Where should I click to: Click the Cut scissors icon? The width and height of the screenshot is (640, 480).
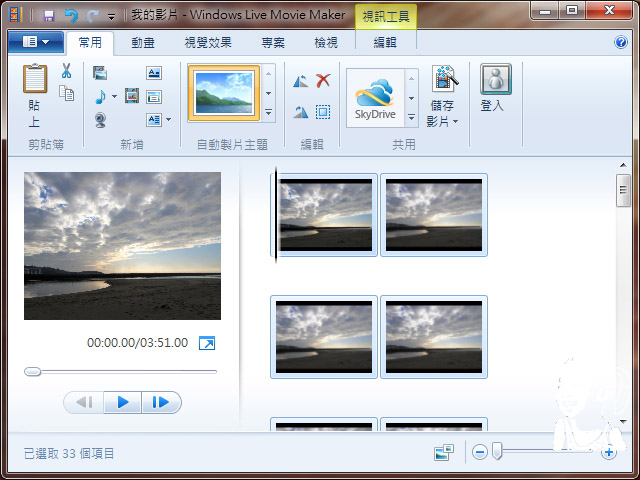click(66, 71)
